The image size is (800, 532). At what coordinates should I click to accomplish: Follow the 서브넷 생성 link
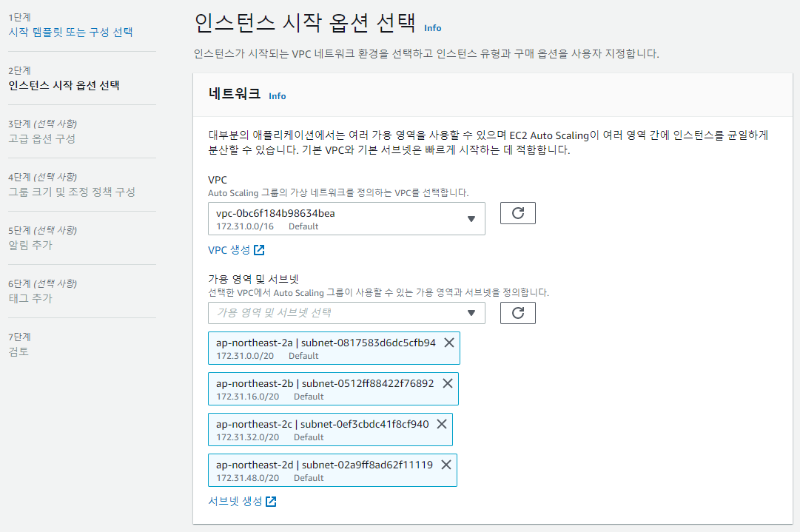pos(242,502)
